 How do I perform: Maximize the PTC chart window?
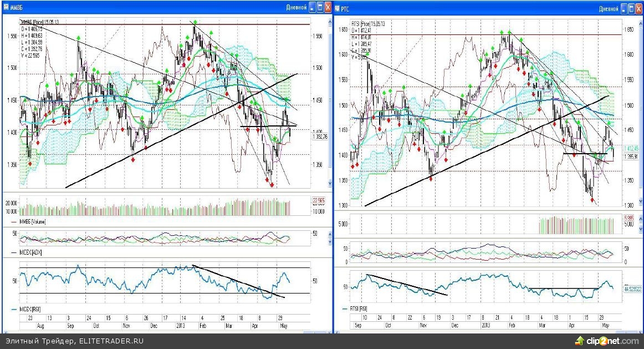coord(632,8)
